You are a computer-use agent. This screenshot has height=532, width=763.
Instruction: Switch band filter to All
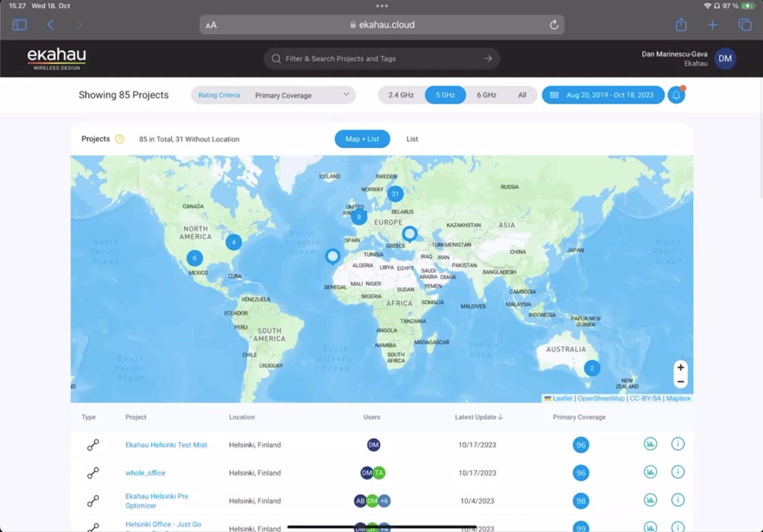point(522,95)
